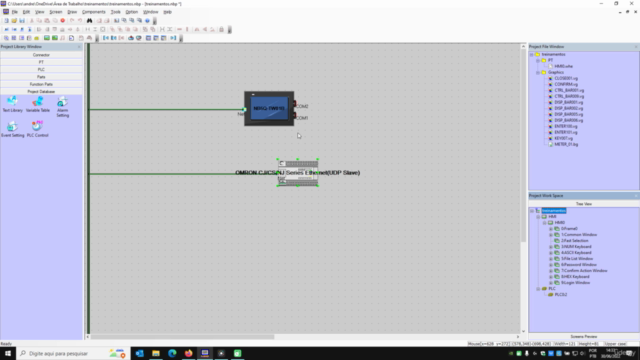The width and height of the screenshot is (640, 360).
Task: Click the yellow folder icon in third toolbar
Action: [x=37, y=38]
